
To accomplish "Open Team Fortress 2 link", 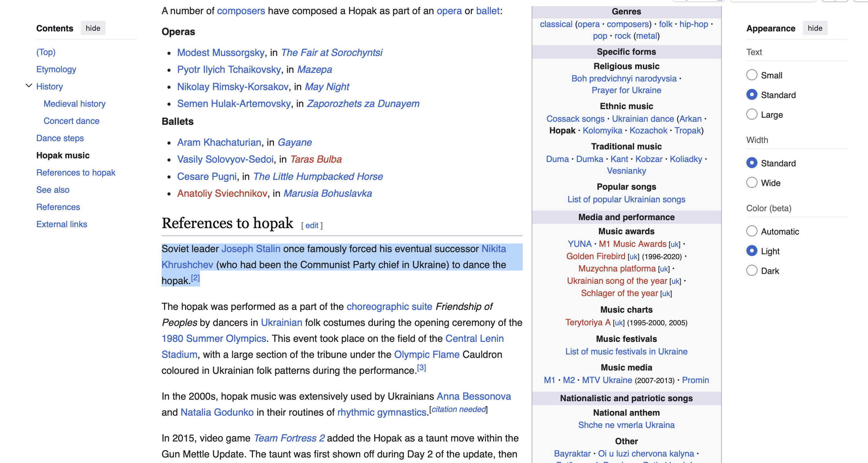I will (289, 438).
